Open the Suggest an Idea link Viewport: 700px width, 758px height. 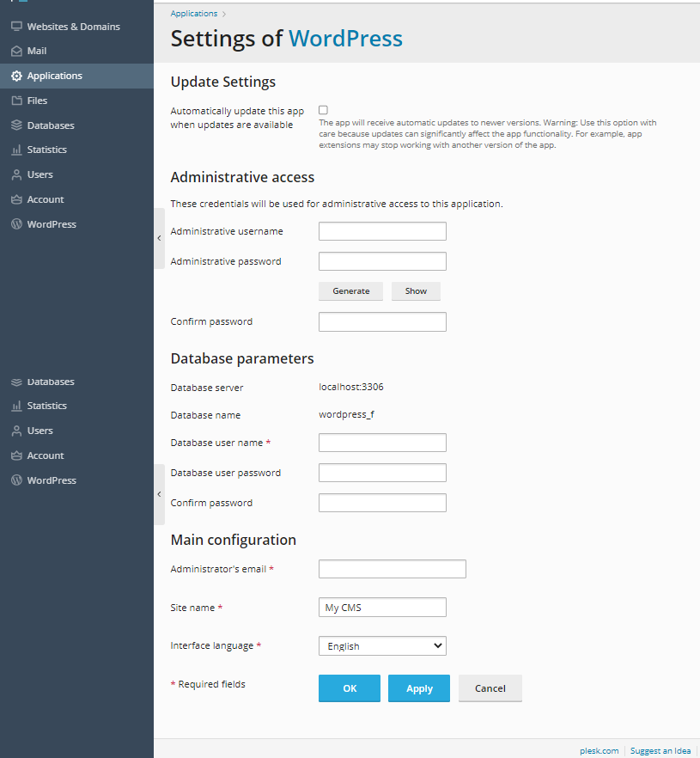[660, 750]
